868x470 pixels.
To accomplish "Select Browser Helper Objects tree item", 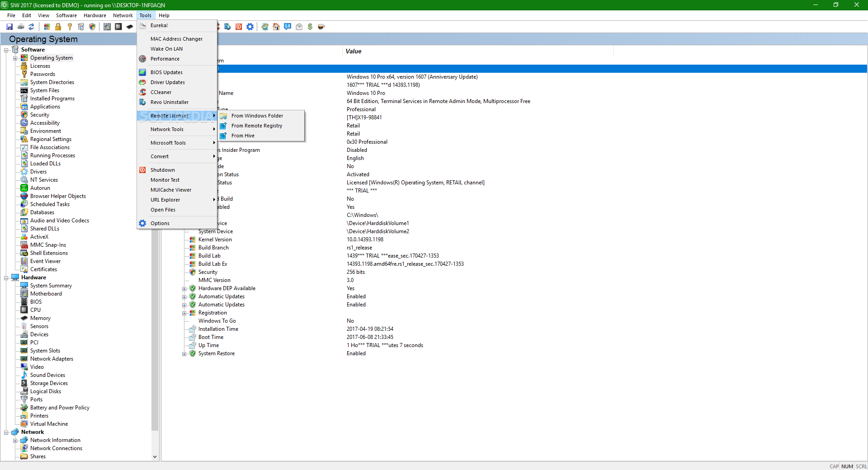I will pos(58,196).
